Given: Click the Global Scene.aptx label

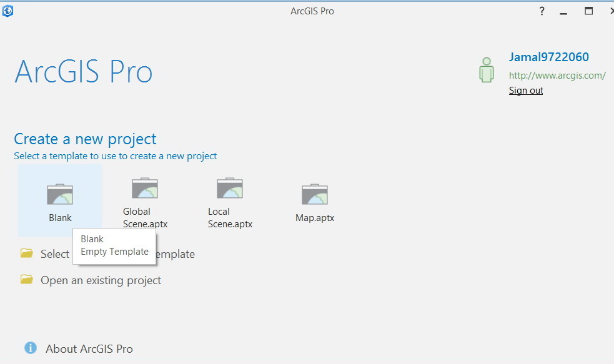Looking at the screenshot, I should (x=145, y=218).
